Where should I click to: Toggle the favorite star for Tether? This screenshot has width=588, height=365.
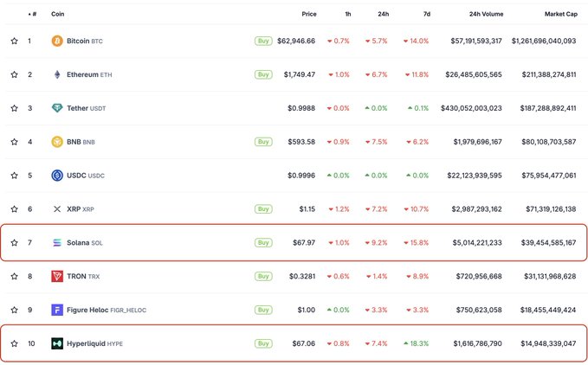14,108
